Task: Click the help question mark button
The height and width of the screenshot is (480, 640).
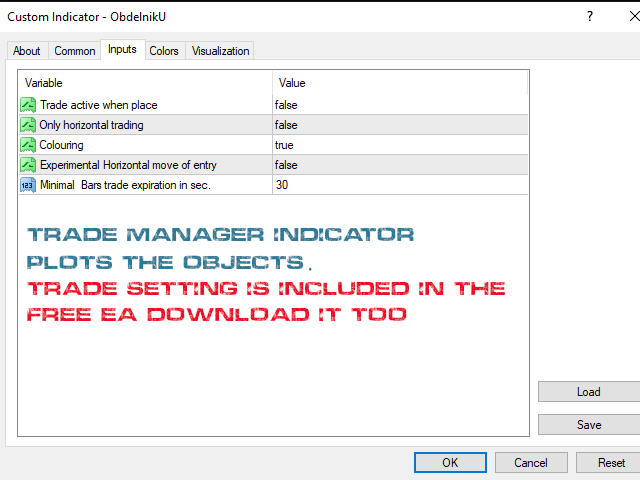Action: click(x=590, y=16)
